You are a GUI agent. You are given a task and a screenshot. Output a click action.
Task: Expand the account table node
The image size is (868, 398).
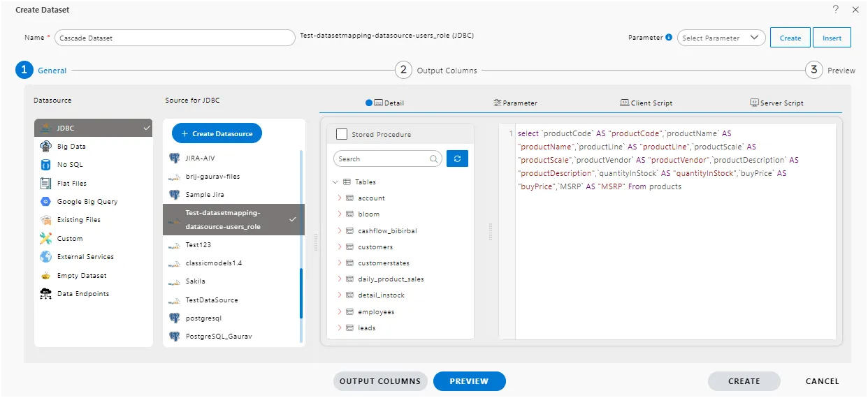pyautogui.click(x=340, y=198)
